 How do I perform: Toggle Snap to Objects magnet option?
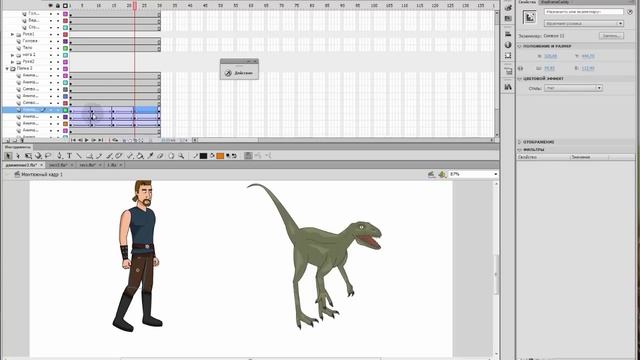(x=248, y=156)
